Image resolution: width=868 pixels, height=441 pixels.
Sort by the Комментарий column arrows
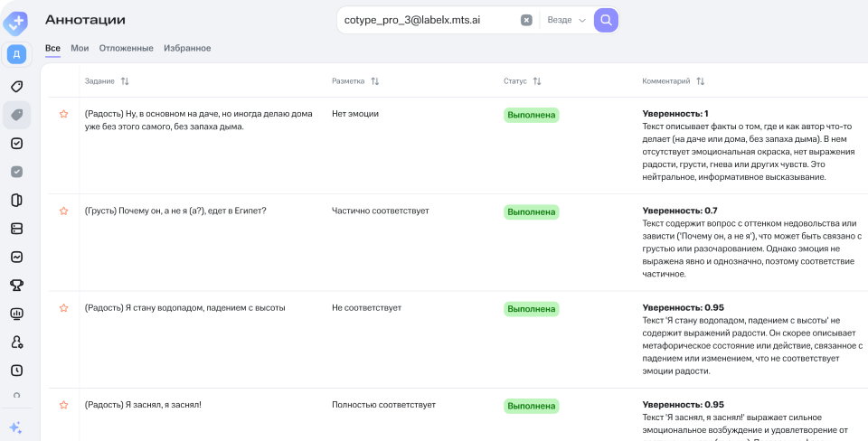700,81
